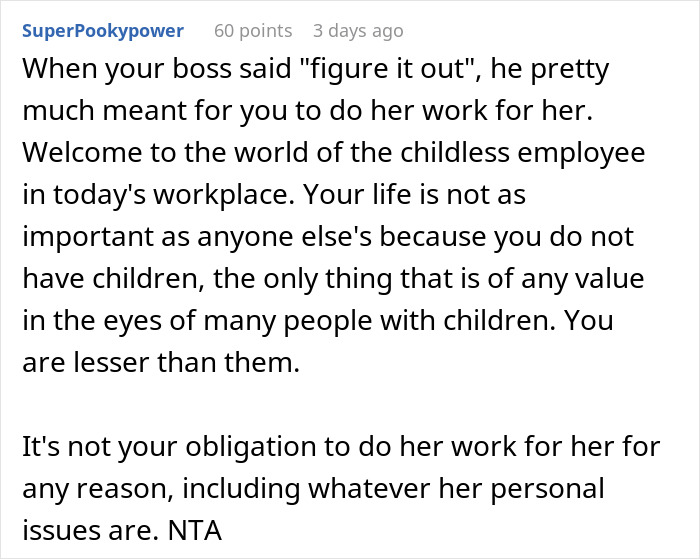700x559 pixels.
Task: Click the word "Welcome" in the comment
Action: coord(73,156)
